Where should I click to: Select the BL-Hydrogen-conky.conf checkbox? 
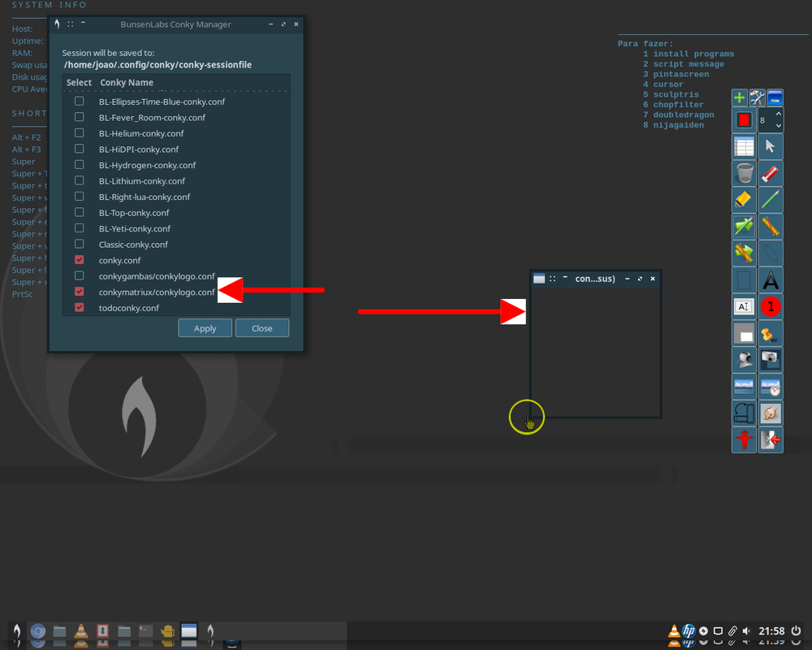pyautogui.click(x=80, y=165)
